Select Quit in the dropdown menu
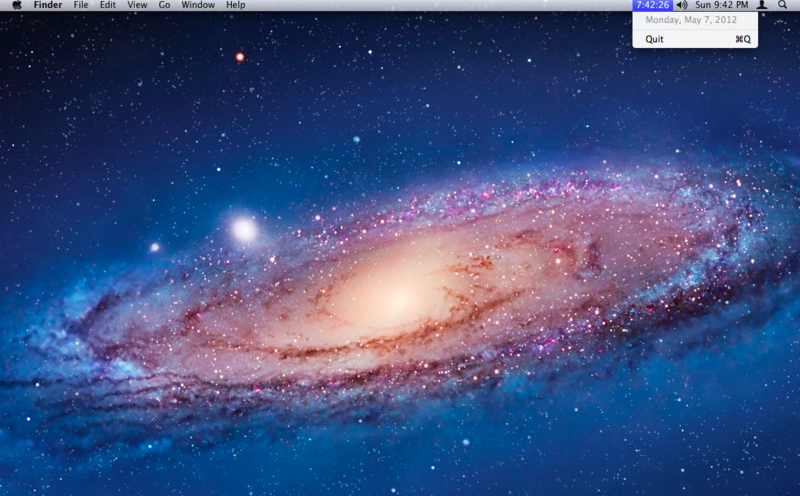 coord(695,39)
